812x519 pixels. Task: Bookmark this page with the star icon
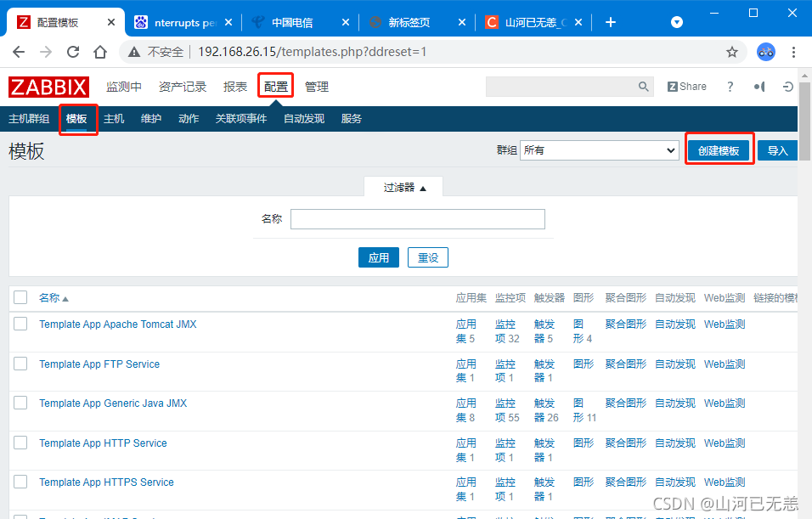point(731,52)
